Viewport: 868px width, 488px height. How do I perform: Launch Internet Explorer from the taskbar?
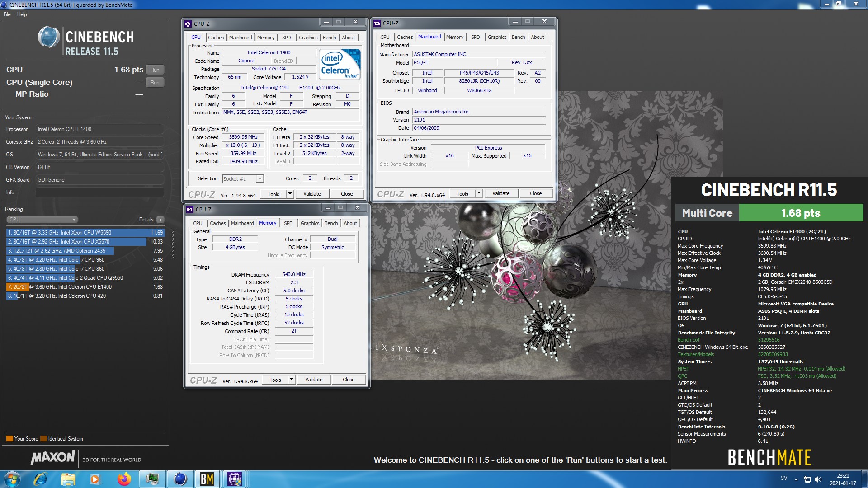(x=40, y=479)
